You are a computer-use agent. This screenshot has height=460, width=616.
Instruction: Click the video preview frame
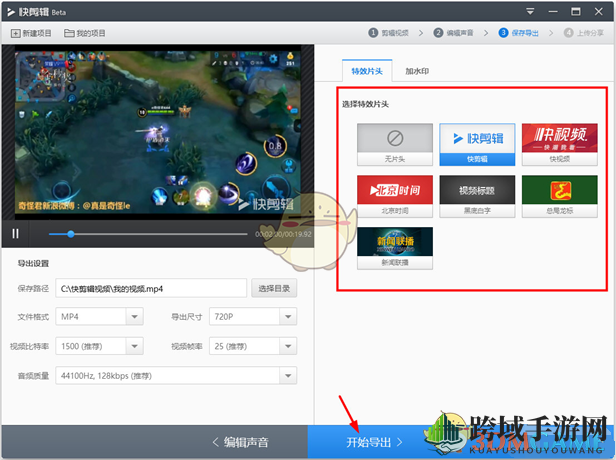[x=158, y=132]
